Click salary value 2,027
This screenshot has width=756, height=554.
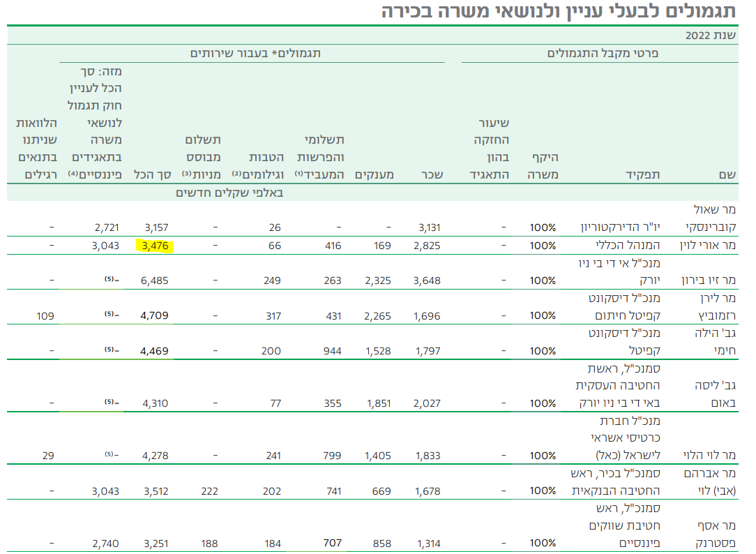pyautogui.click(x=427, y=403)
